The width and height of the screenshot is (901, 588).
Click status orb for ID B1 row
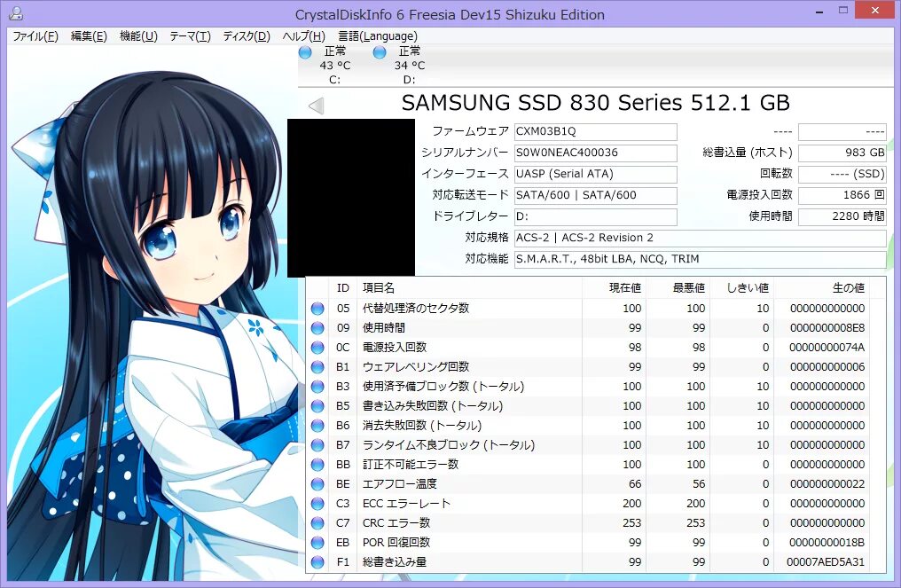317,367
